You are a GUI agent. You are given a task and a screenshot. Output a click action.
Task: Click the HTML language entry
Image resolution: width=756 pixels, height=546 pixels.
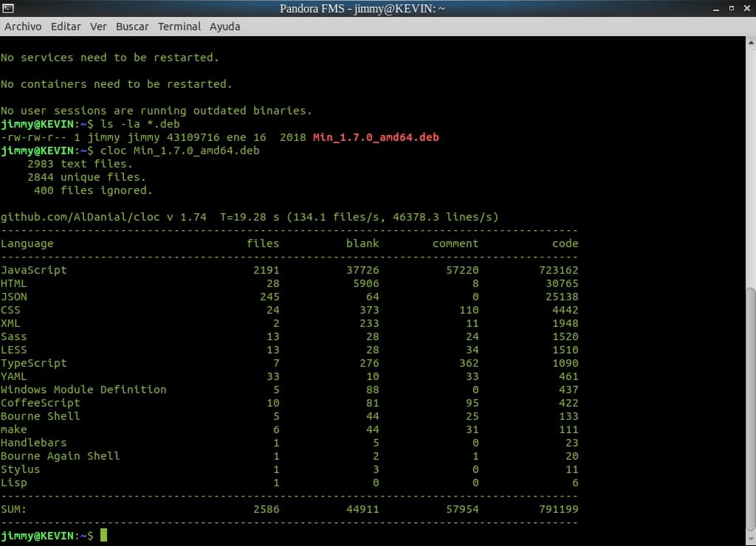coord(14,283)
